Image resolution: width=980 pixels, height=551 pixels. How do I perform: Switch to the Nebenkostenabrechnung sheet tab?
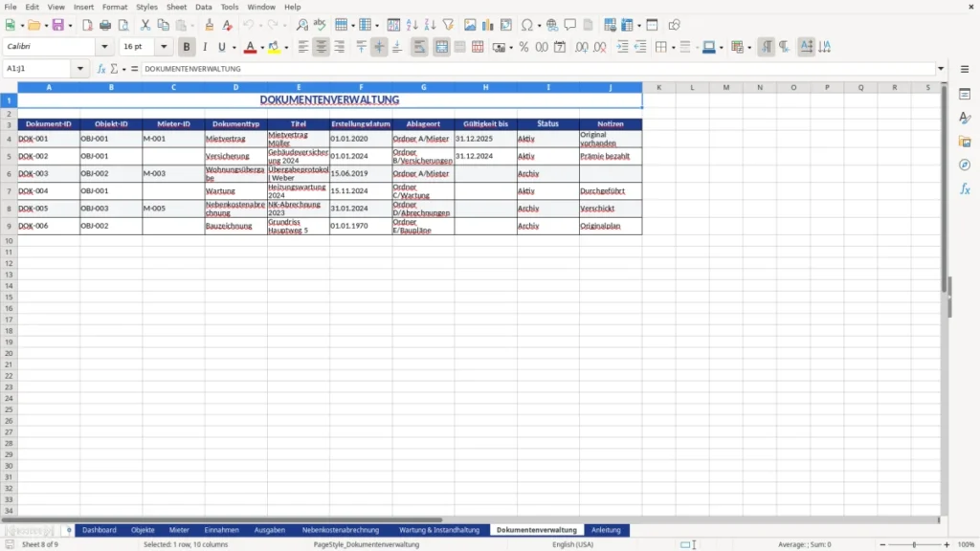point(341,530)
